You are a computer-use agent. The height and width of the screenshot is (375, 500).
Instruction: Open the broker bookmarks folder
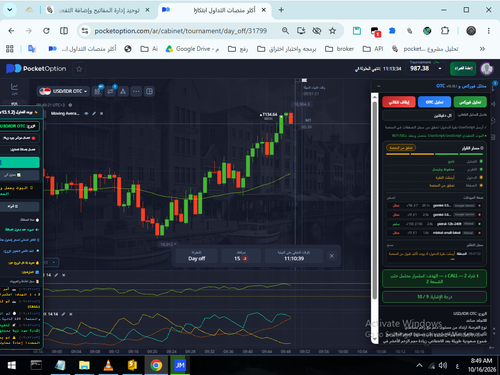tap(339, 49)
